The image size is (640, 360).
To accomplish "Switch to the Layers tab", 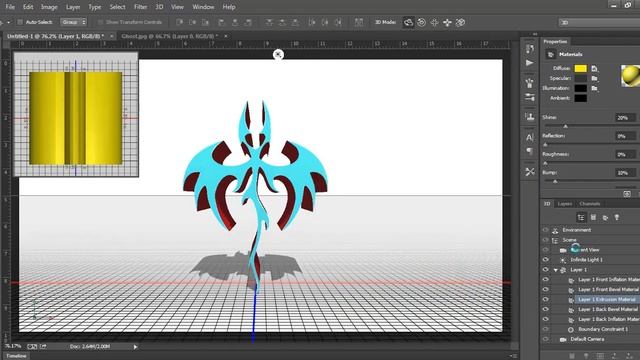I will [565, 204].
